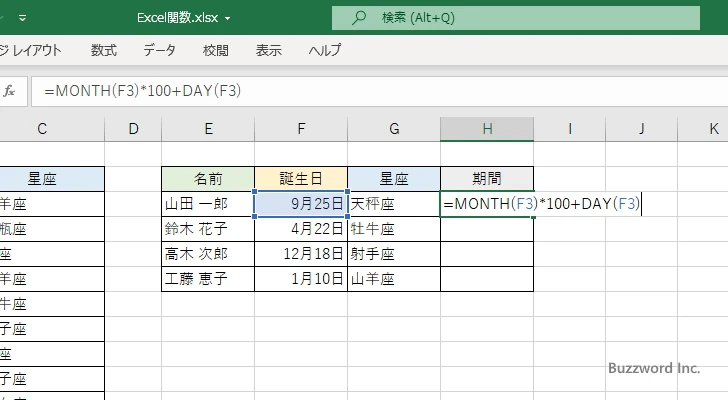The height and width of the screenshot is (400, 728).
Task: Select column D header
Action: 133,129
